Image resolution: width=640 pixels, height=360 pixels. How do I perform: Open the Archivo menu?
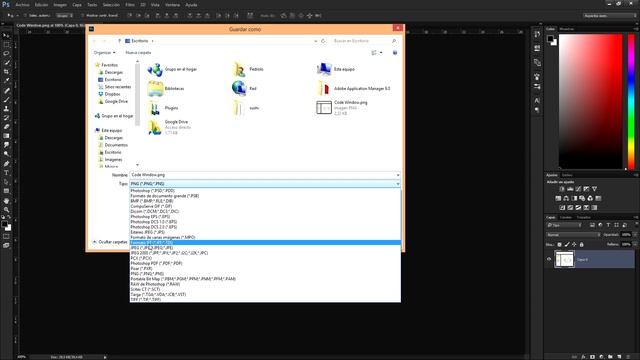[x=22, y=5]
